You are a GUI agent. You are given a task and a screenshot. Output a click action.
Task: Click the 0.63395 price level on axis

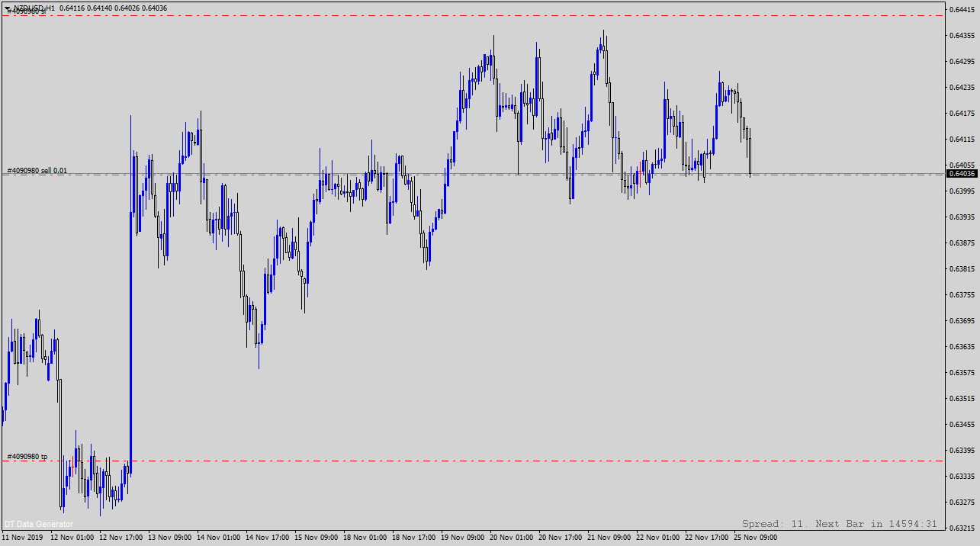[x=962, y=450]
